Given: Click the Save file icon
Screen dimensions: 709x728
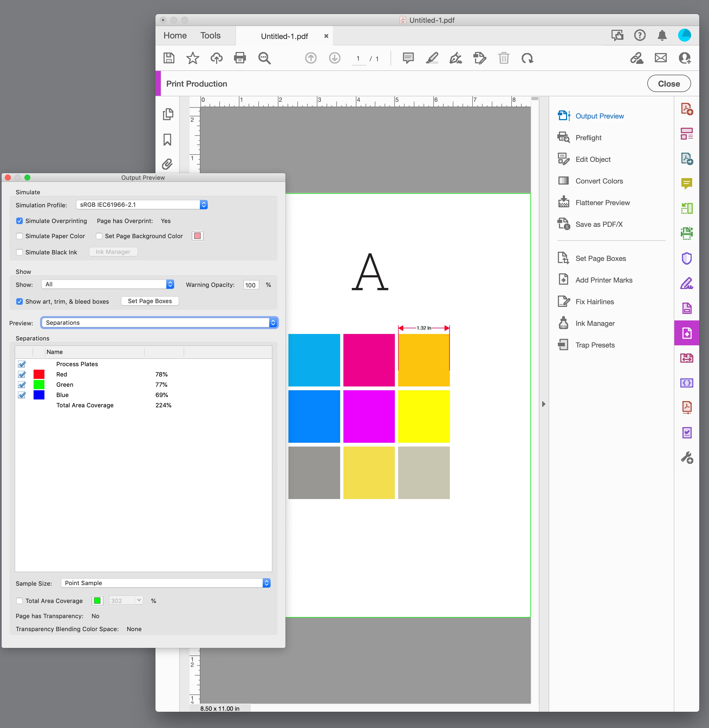Looking at the screenshot, I should 169,58.
